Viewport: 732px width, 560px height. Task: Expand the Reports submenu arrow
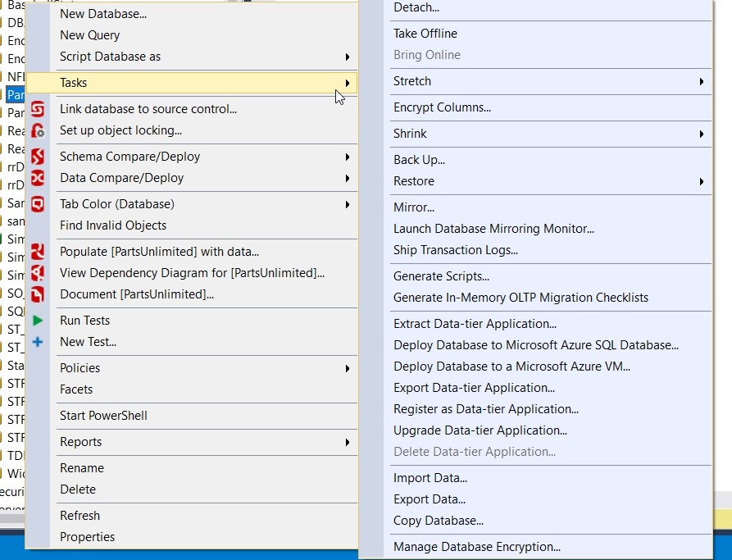click(348, 442)
